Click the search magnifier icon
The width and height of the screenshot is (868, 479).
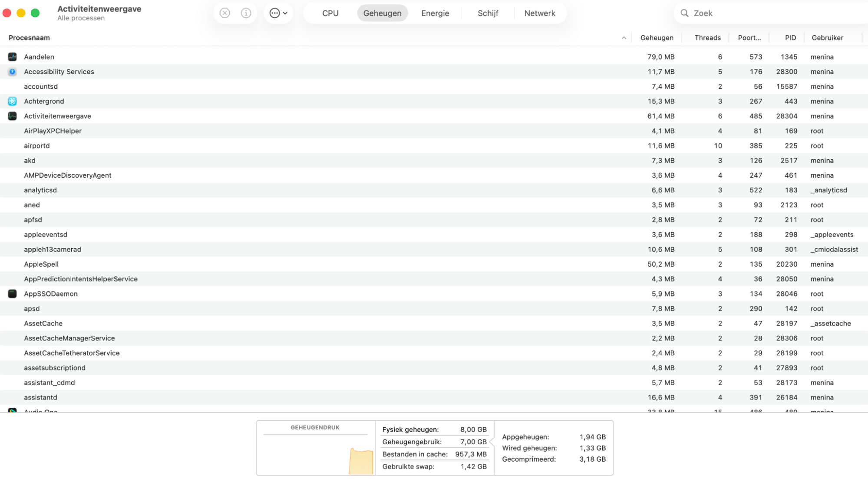(x=684, y=13)
